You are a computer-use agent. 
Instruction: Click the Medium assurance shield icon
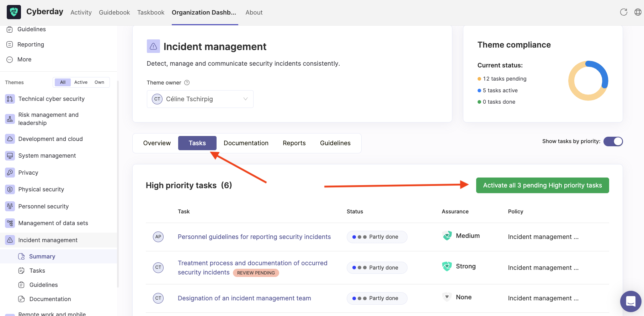447,235
